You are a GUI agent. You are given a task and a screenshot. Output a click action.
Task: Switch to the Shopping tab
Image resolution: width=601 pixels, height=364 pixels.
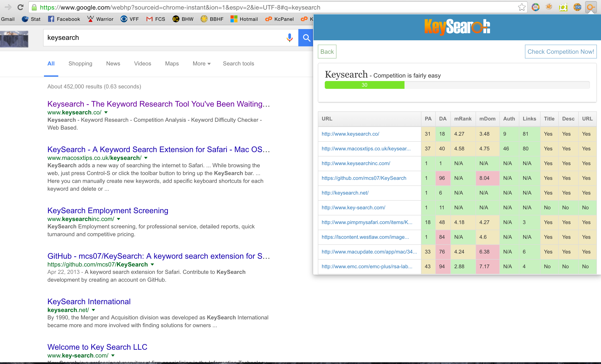tap(80, 63)
